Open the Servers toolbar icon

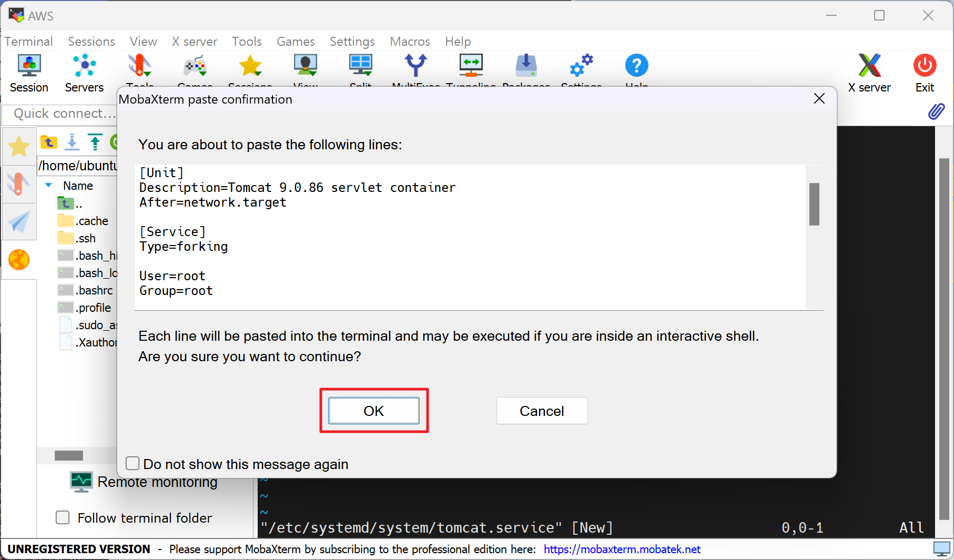coord(84,74)
